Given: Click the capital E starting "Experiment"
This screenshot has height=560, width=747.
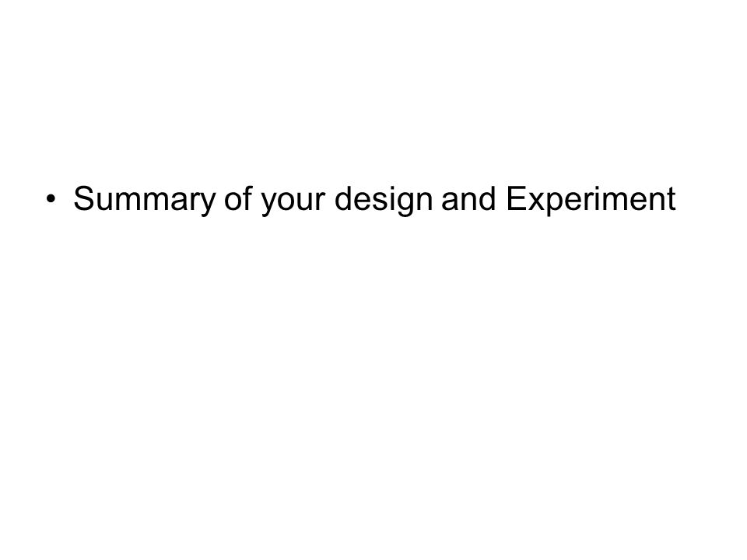Looking at the screenshot, I should pos(515,198).
